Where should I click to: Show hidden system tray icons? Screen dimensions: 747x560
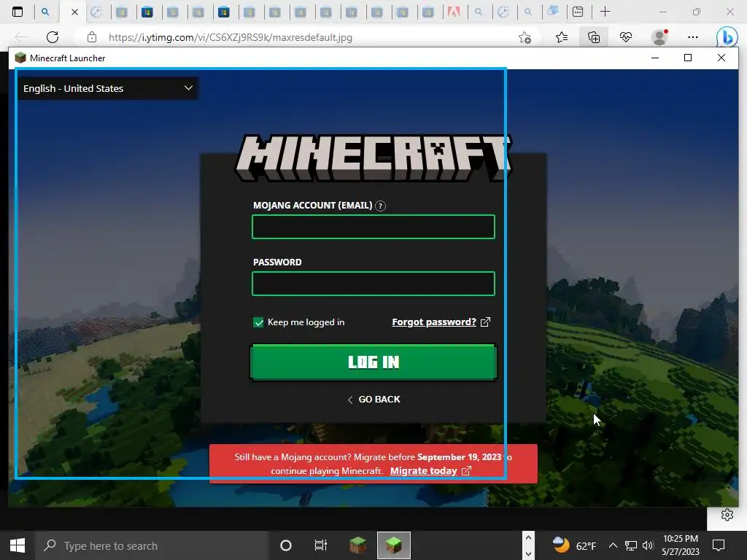(613, 545)
